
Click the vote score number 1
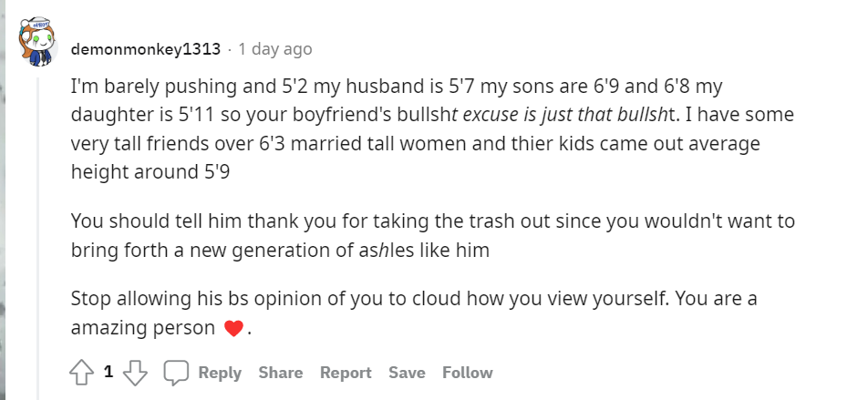108,373
